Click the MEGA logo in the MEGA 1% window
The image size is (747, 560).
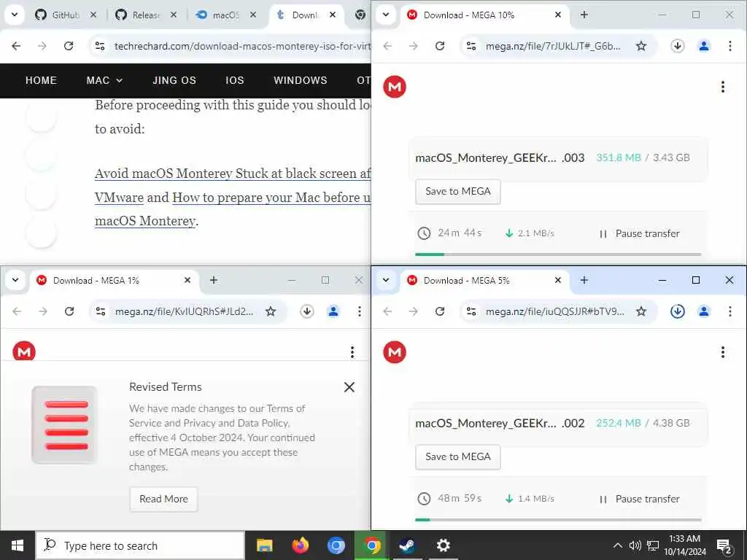[24, 351]
